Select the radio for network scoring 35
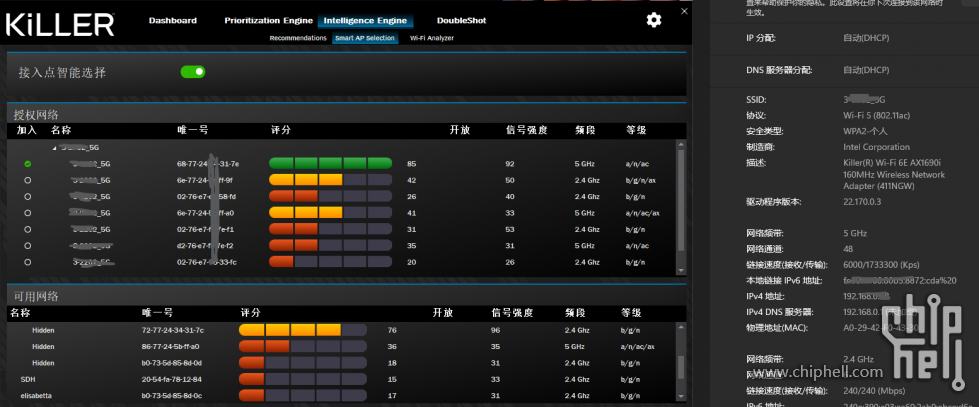Image resolution: width=979 pixels, height=407 pixels. tap(27, 245)
